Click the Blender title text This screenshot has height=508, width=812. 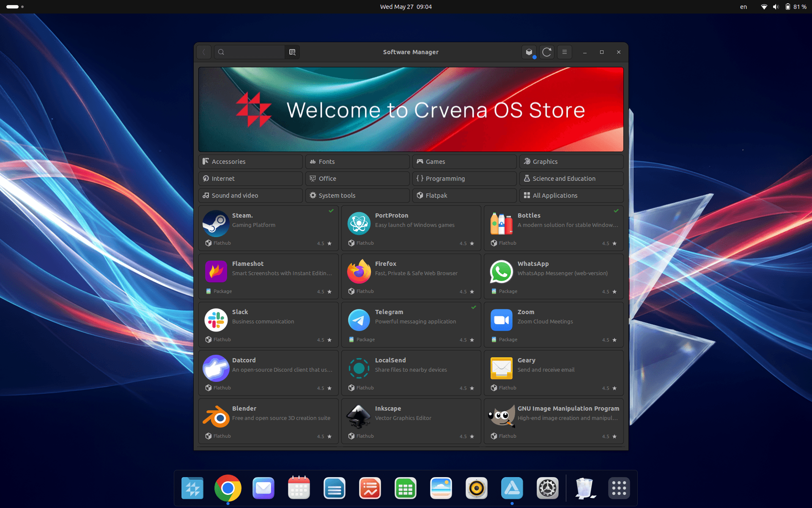tap(244, 409)
